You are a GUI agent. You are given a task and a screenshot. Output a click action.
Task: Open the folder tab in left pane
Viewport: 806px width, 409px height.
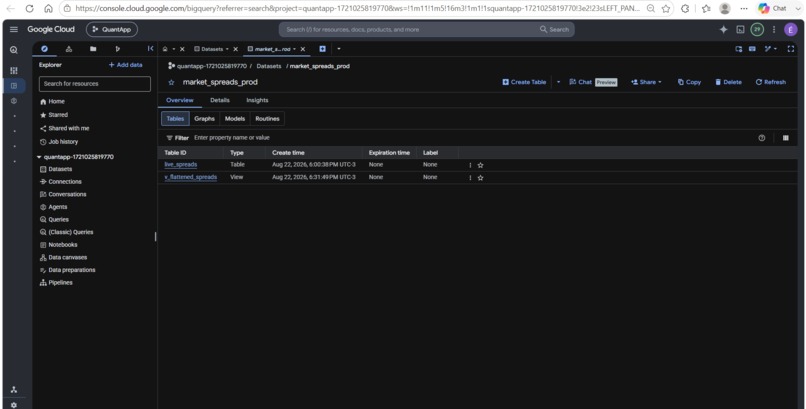[93, 49]
